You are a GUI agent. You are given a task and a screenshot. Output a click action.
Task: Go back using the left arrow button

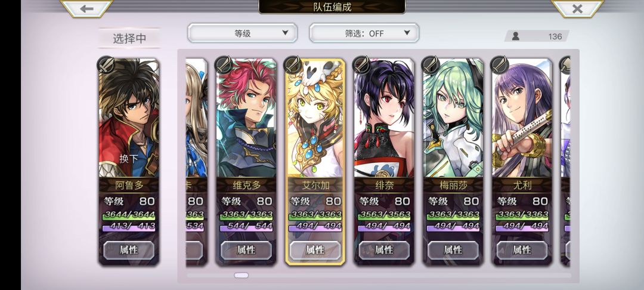[86, 8]
